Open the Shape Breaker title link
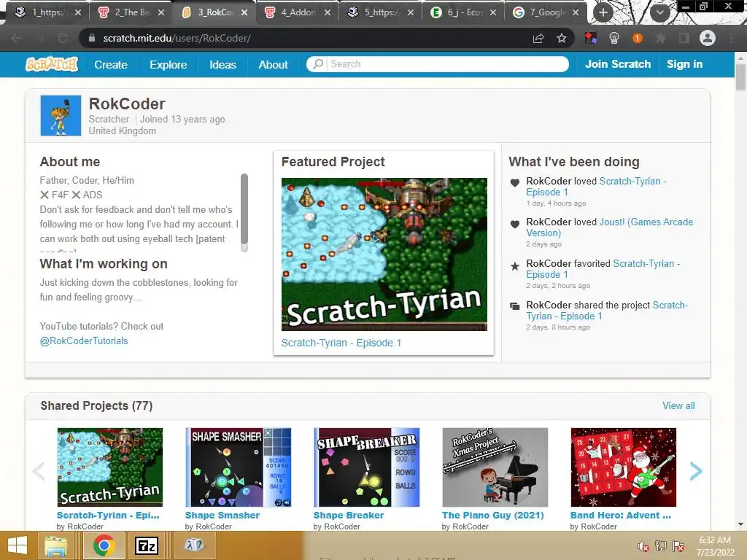The image size is (747, 560). (x=349, y=516)
